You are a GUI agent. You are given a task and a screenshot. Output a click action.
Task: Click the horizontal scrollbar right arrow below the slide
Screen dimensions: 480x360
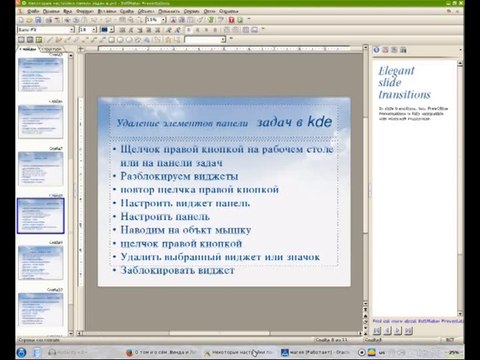[360, 333]
